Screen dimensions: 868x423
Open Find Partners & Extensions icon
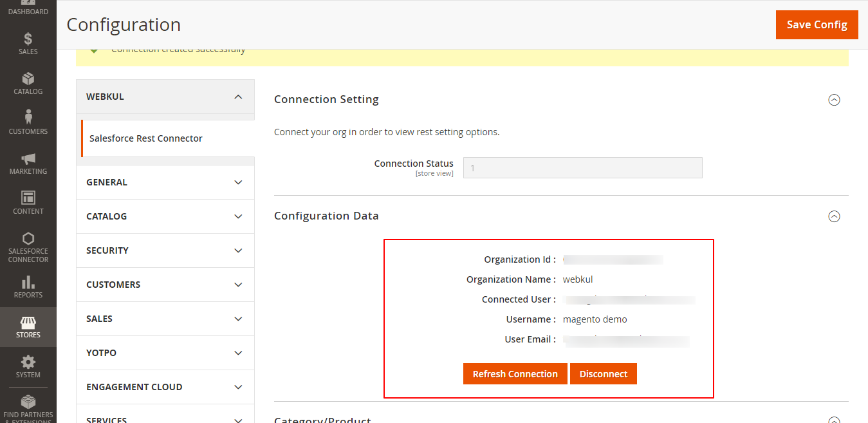click(28, 402)
